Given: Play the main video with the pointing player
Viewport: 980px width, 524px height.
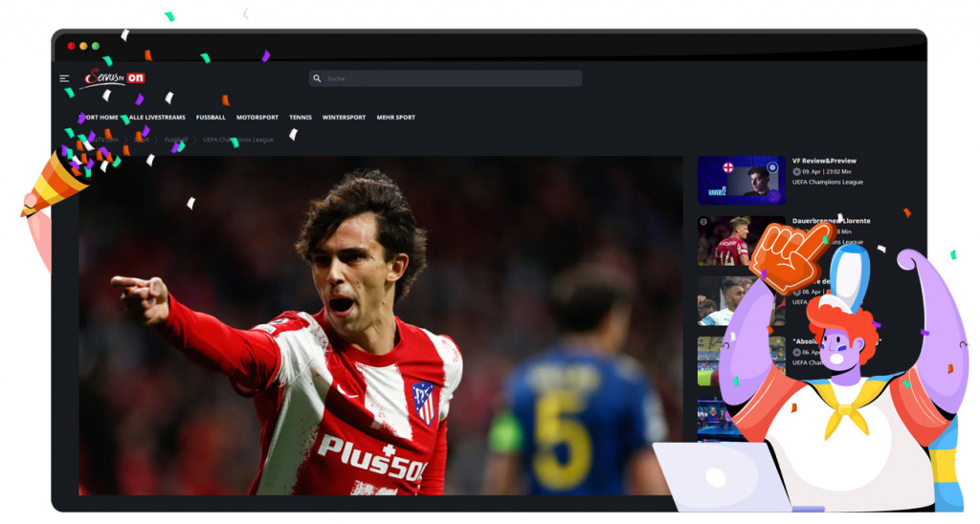Looking at the screenshot, I should click(x=380, y=325).
